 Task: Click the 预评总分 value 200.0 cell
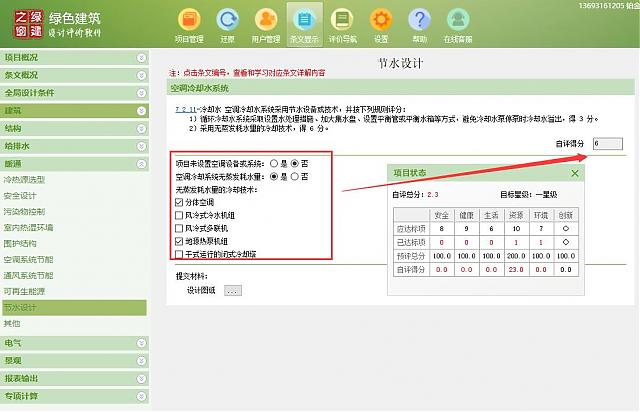click(x=516, y=256)
